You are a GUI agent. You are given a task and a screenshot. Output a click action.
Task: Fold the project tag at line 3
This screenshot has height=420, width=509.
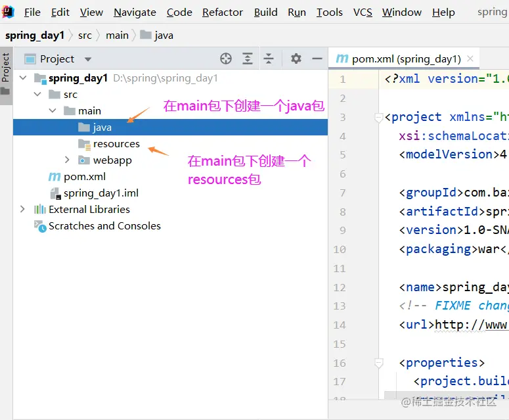[378, 117]
